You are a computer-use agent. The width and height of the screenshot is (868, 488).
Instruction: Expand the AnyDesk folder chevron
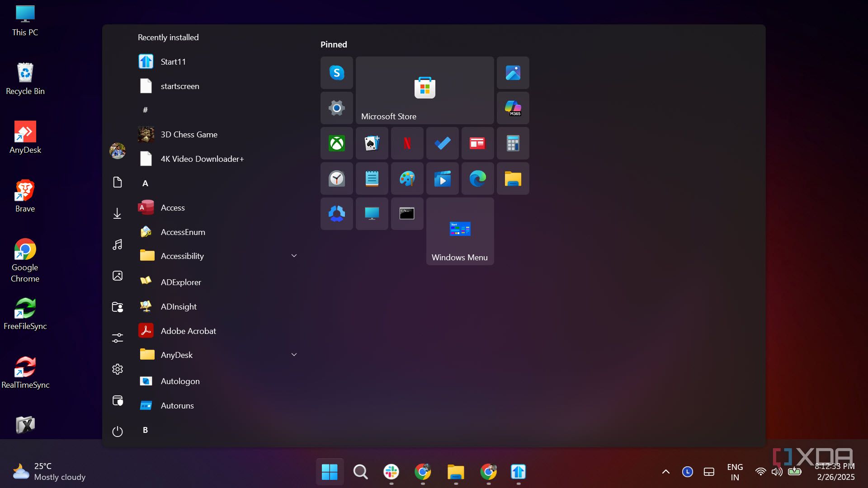[x=294, y=355]
